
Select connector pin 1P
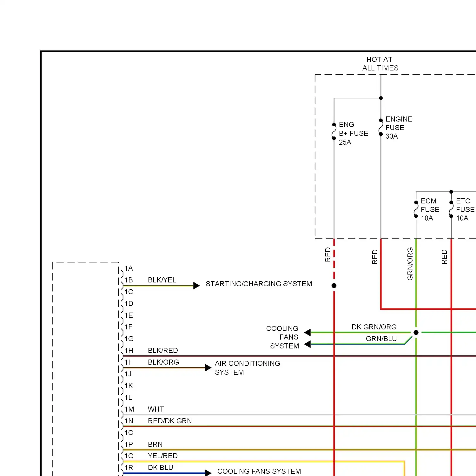coord(129,445)
